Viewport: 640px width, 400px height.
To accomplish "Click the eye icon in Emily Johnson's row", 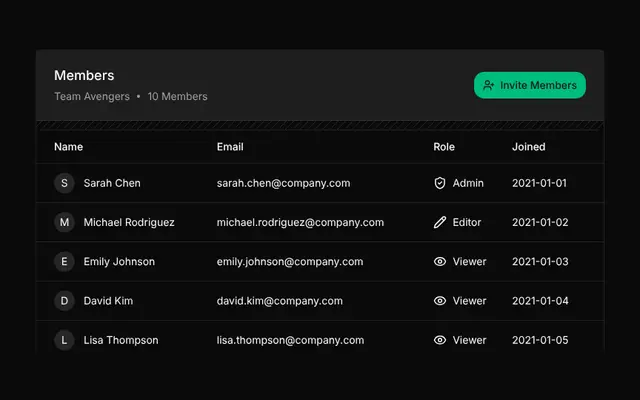I will 440,261.
